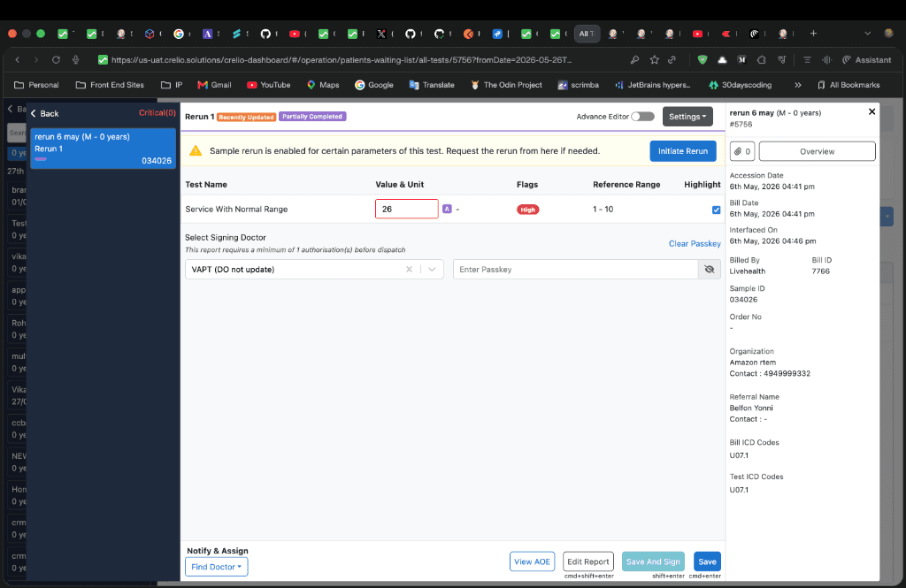Click Overview button in details panel

817,151
